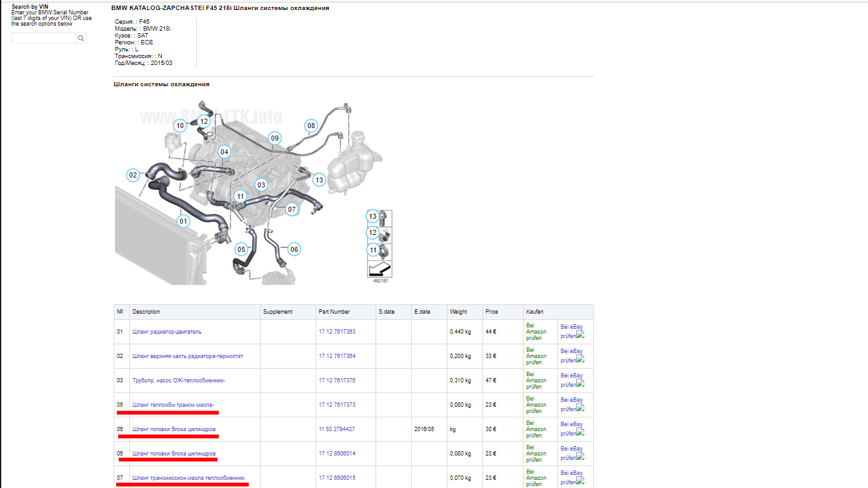Check eBay for part 17 12 7617363
The height and width of the screenshot is (488, 868).
click(x=572, y=331)
